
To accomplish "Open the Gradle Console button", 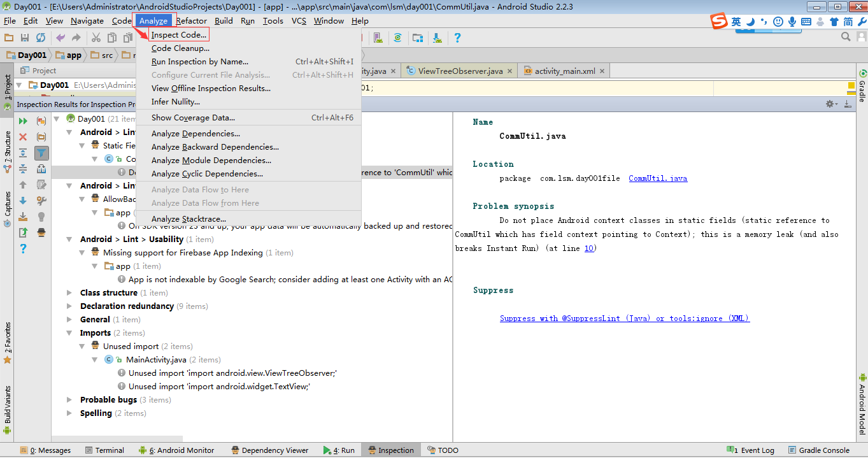I will click(819, 450).
